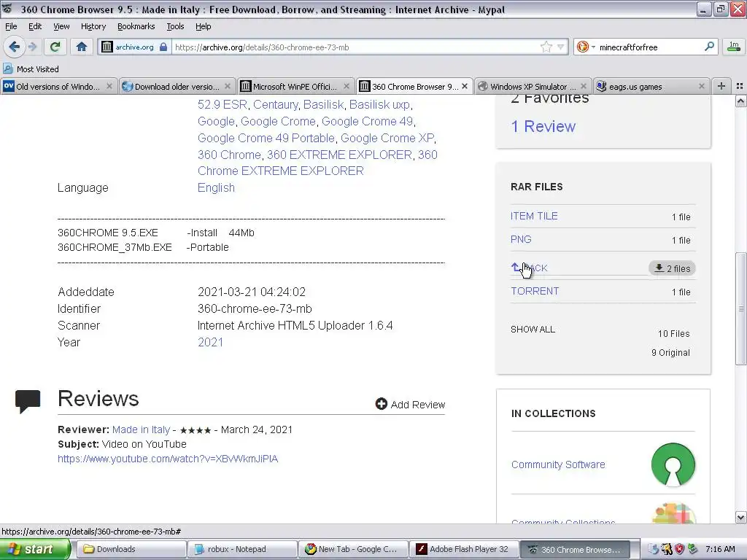Click the archive.org site identity lock

click(x=134, y=47)
